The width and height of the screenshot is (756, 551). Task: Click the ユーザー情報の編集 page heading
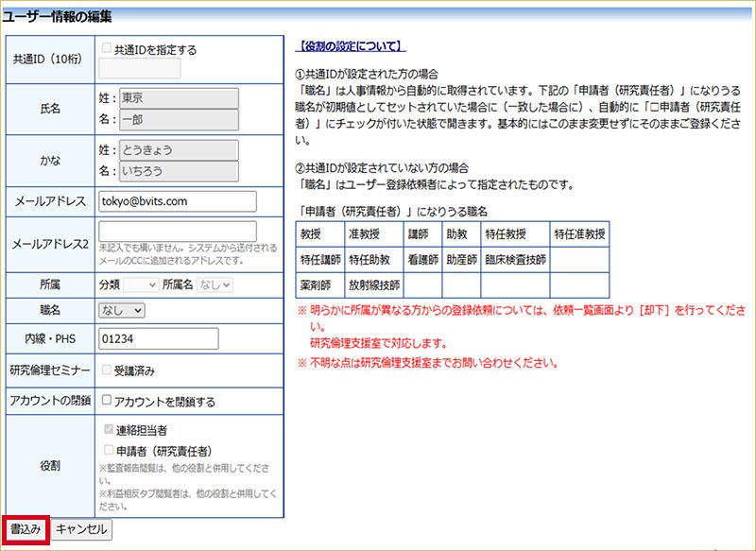pyautogui.click(x=57, y=16)
